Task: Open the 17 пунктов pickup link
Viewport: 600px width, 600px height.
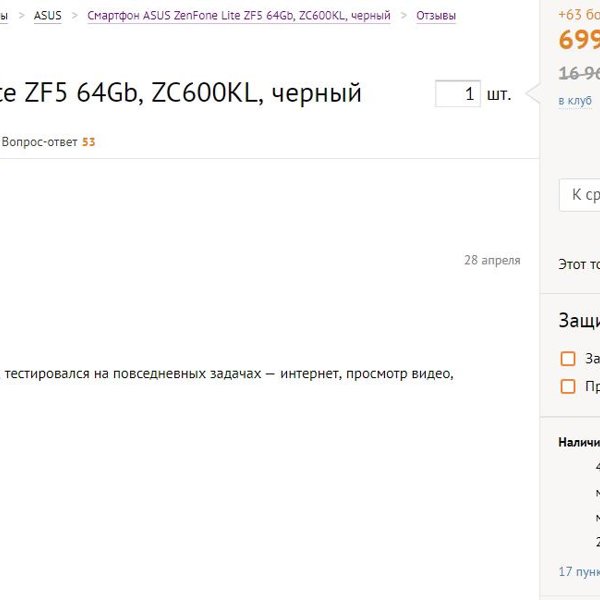Action: click(579, 572)
